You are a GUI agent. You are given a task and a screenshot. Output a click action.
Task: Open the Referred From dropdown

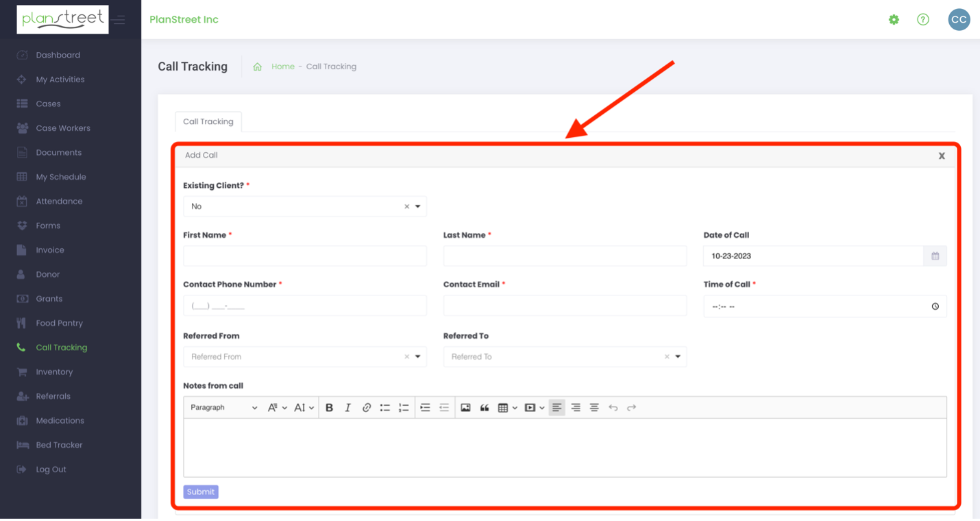point(305,356)
